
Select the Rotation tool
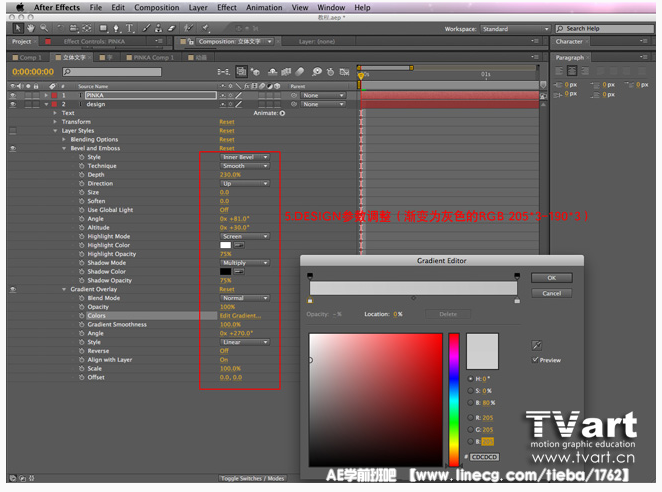(x=60, y=28)
